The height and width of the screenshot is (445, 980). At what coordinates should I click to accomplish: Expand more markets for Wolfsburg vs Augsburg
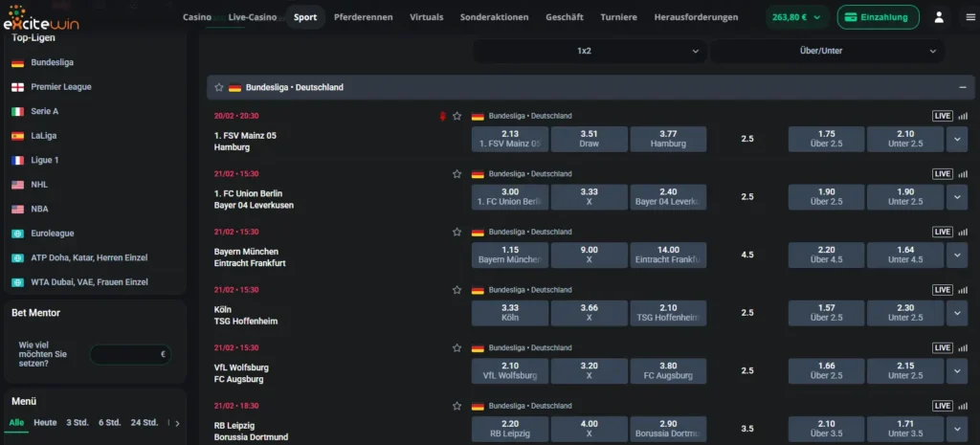pyautogui.click(x=957, y=371)
